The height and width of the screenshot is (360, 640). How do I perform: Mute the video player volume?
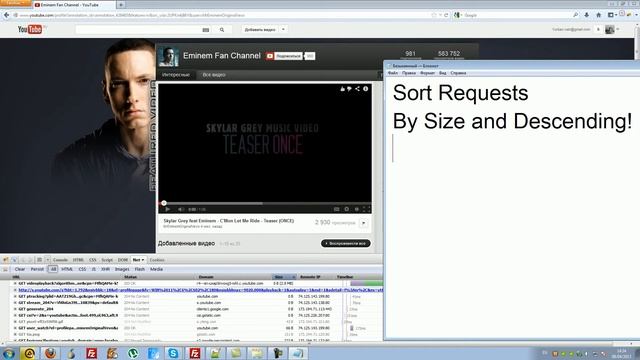click(x=181, y=209)
